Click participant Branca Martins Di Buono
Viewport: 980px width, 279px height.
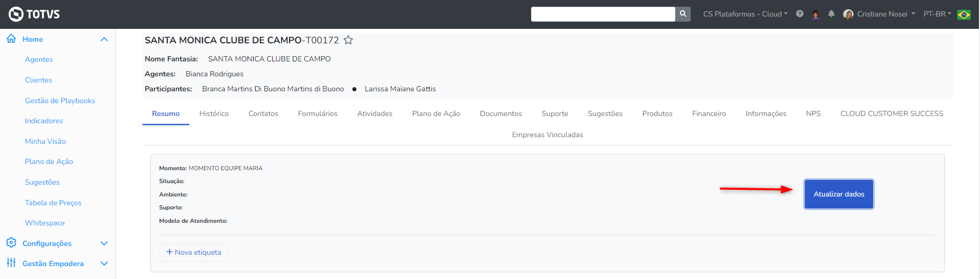click(273, 89)
